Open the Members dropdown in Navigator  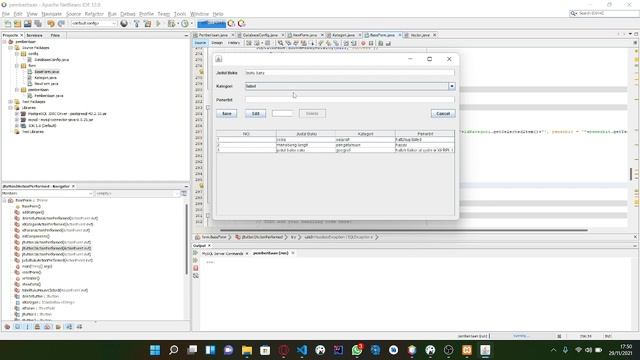pyautogui.click(x=48, y=193)
